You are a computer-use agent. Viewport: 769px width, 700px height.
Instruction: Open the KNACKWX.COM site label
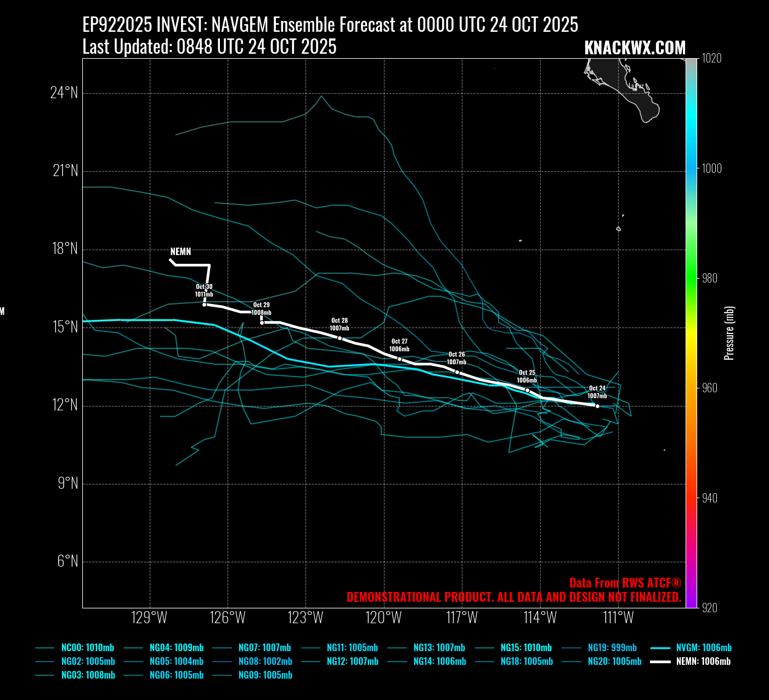click(x=635, y=48)
